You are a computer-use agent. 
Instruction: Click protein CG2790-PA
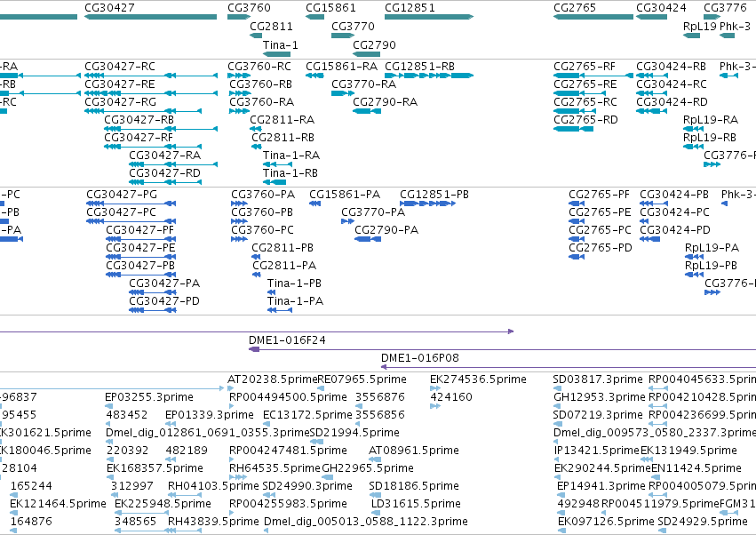tap(386, 229)
